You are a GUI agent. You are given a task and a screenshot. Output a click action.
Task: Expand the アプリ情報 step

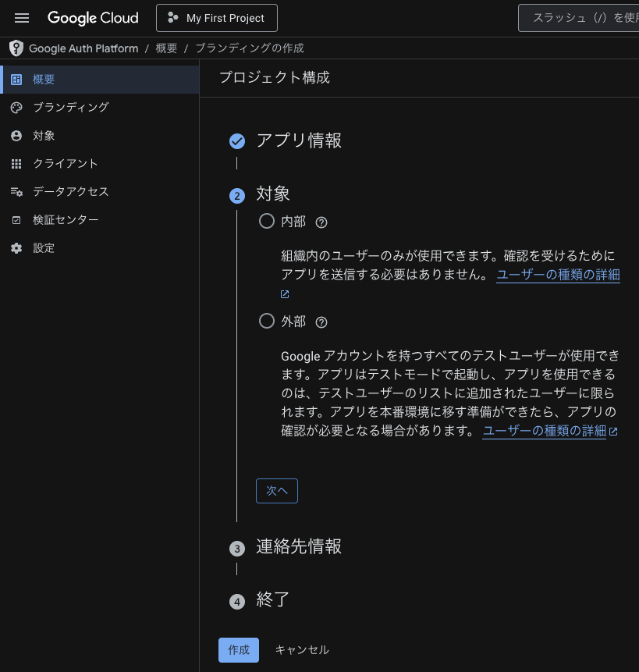(x=299, y=140)
